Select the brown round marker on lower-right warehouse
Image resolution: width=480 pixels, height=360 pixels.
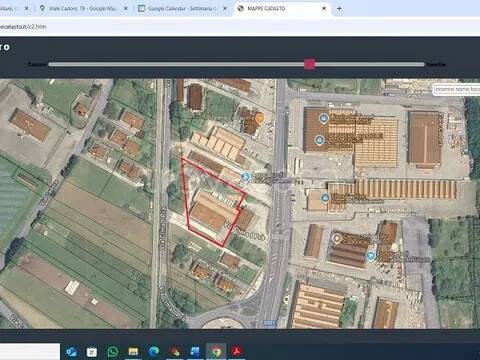click(337, 239)
